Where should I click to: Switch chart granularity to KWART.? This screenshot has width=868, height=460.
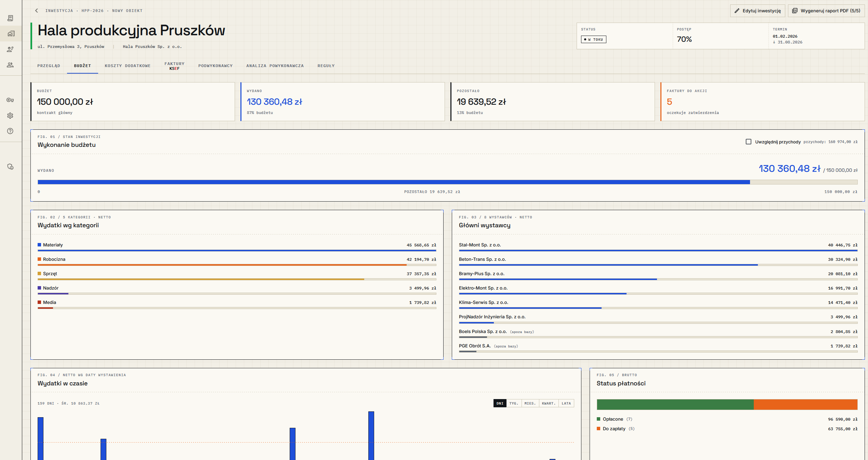(x=549, y=403)
